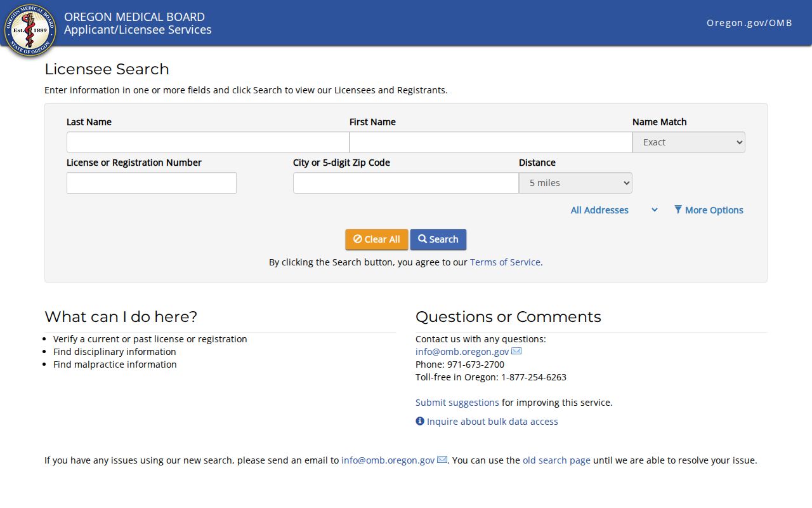
Task: Open the old search page link
Action: pos(556,460)
